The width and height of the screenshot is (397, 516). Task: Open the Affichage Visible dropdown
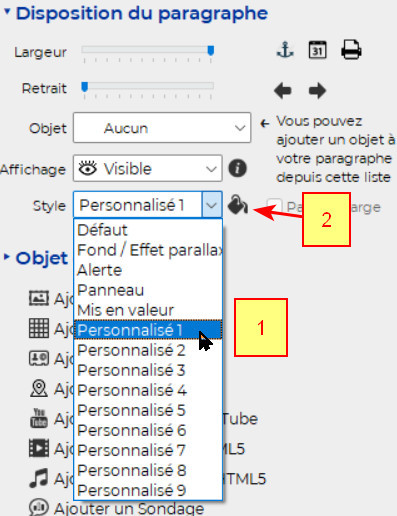pos(148,168)
